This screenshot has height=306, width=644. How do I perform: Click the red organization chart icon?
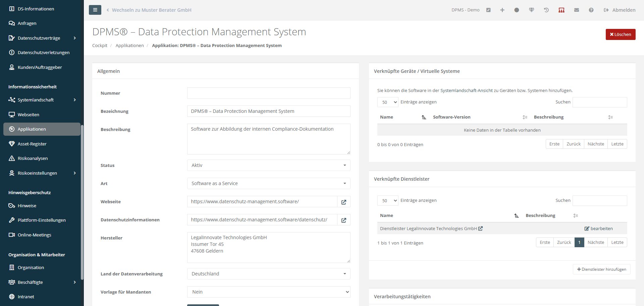coord(561,10)
